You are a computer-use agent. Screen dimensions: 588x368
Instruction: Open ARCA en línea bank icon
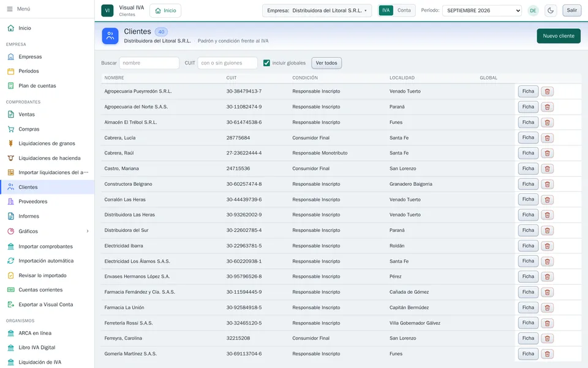11,333
